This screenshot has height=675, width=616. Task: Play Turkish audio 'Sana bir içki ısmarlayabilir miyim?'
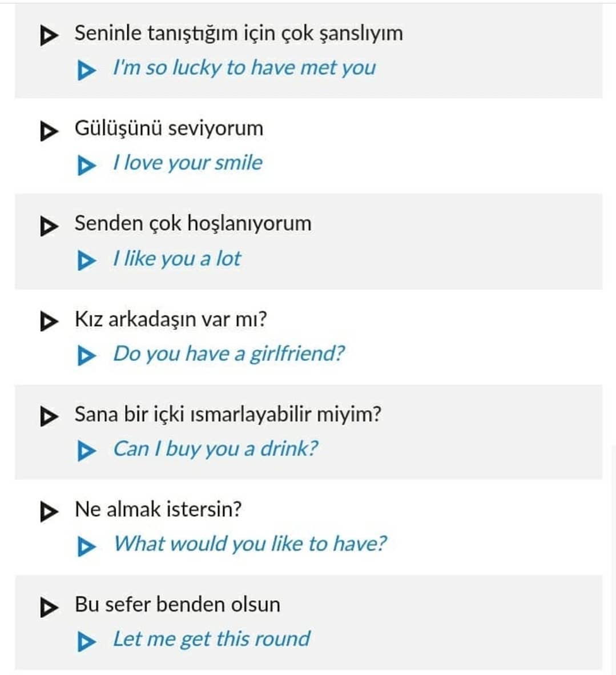49,416
